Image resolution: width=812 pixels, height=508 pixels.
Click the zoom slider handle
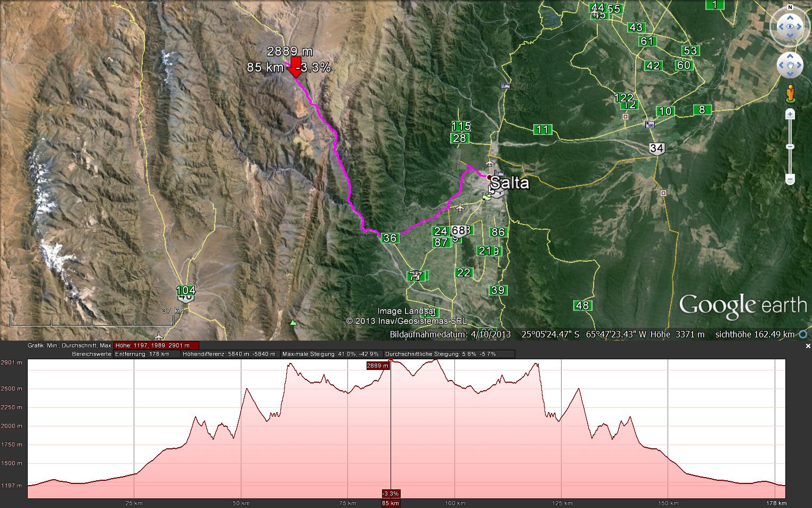790,147
